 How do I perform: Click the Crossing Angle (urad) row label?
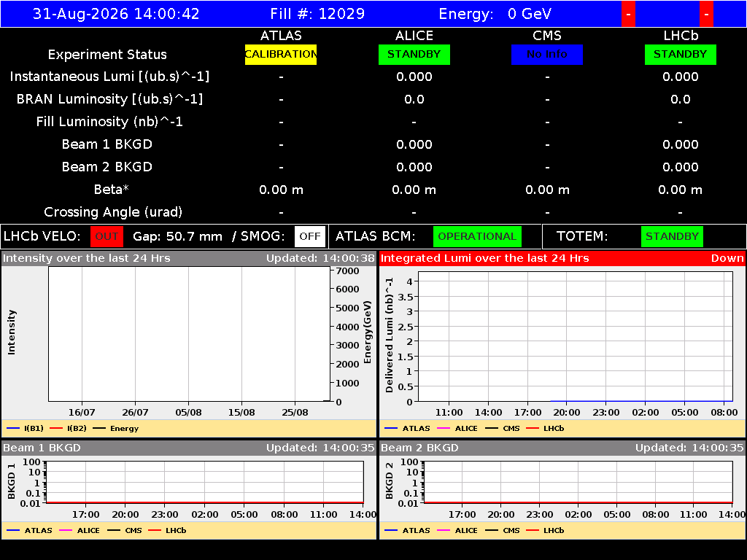point(113,212)
